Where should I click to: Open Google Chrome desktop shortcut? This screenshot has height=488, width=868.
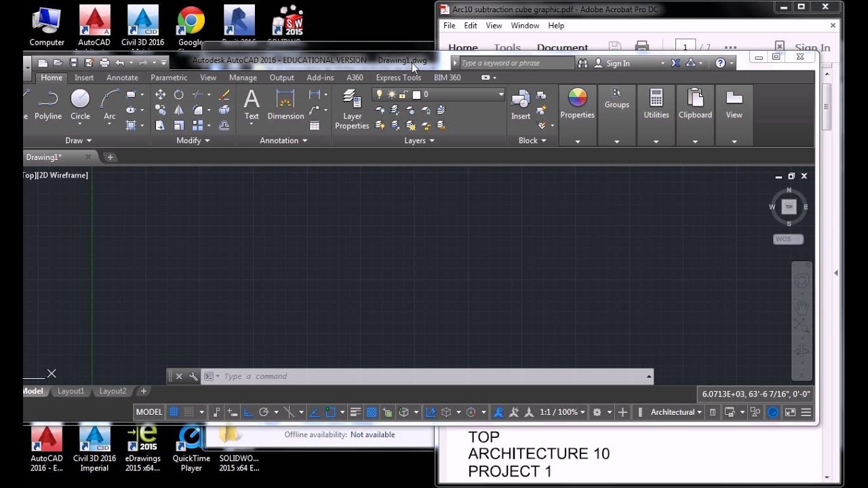[x=191, y=26]
